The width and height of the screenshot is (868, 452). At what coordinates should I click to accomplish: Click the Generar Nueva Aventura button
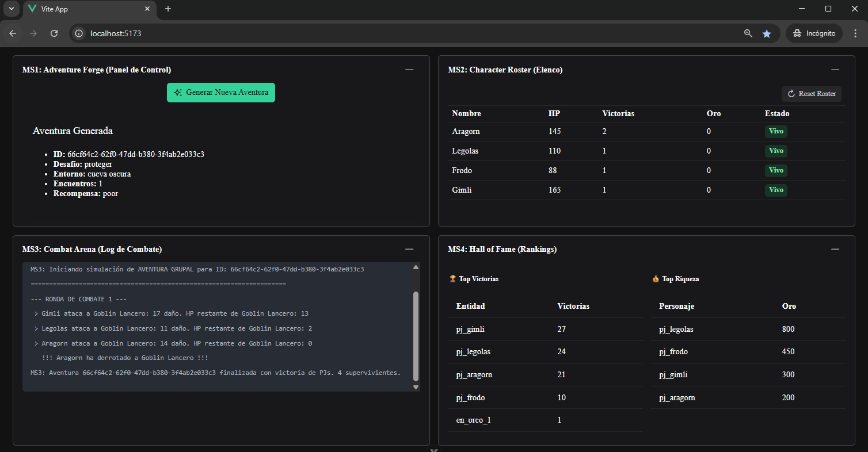point(221,92)
